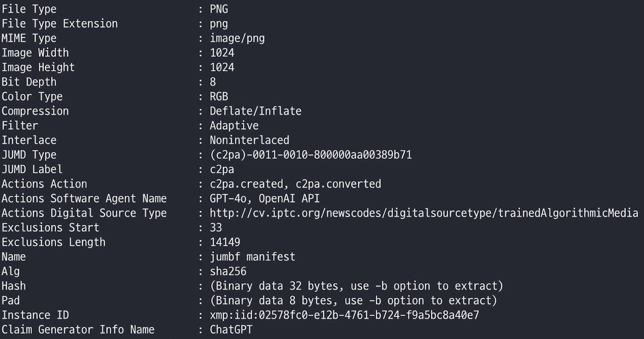Click the 'jumbf manifest' name value
644x339 pixels.
252,256
